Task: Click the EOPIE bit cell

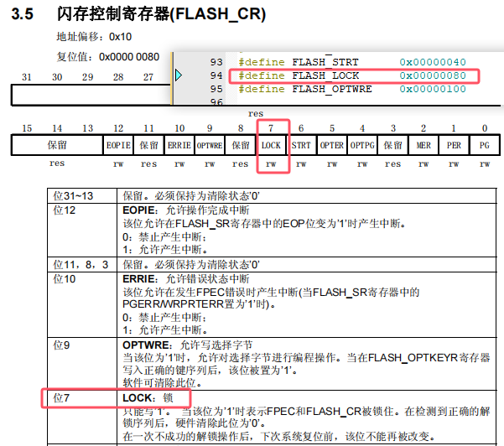Action: (x=118, y=145)
